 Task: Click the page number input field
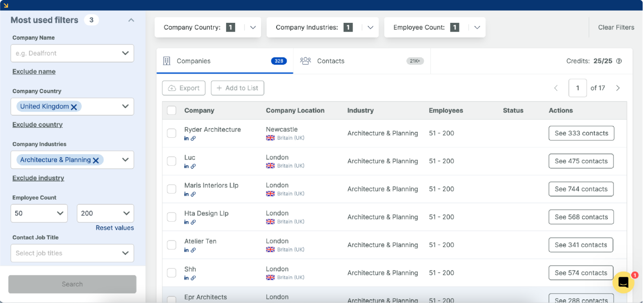coord(577,88)
